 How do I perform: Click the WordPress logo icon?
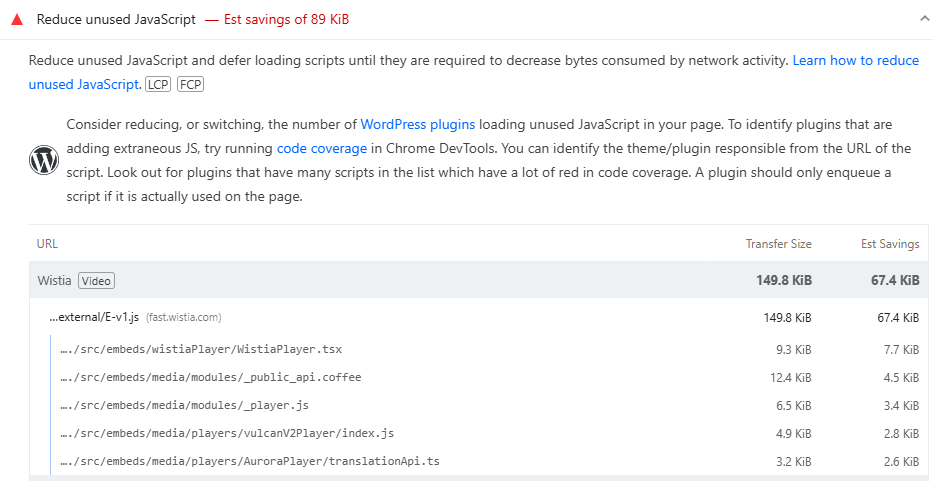(x=44, y=160)
